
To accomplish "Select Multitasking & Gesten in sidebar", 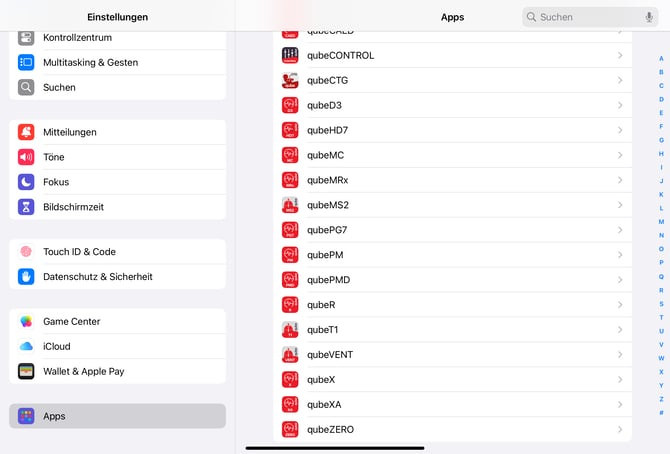I will (117, 62).
